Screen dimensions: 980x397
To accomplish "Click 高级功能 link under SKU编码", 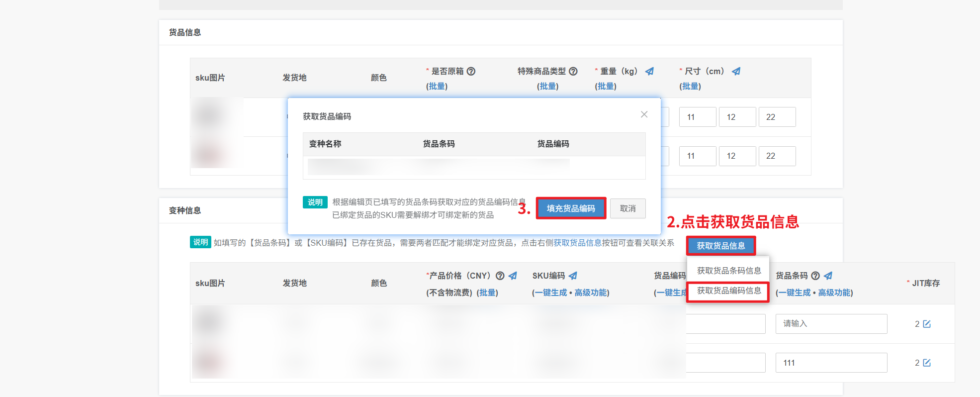I will coord(591,293).
